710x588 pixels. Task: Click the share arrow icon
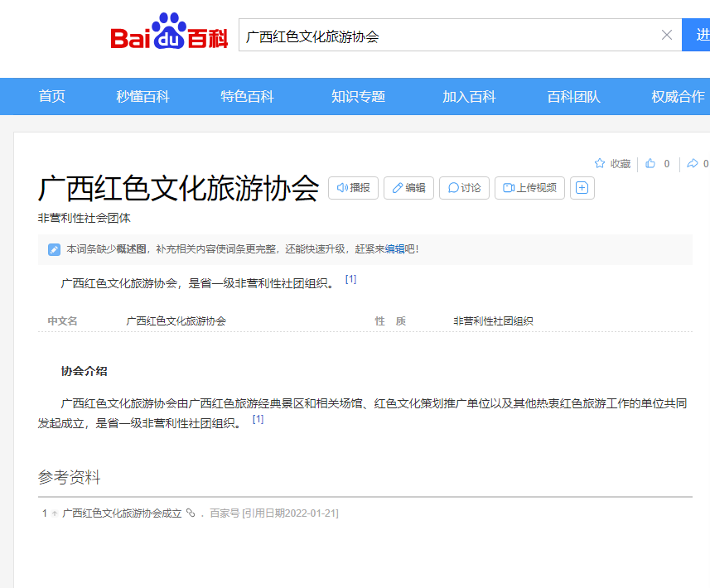(x=693, y=164)
